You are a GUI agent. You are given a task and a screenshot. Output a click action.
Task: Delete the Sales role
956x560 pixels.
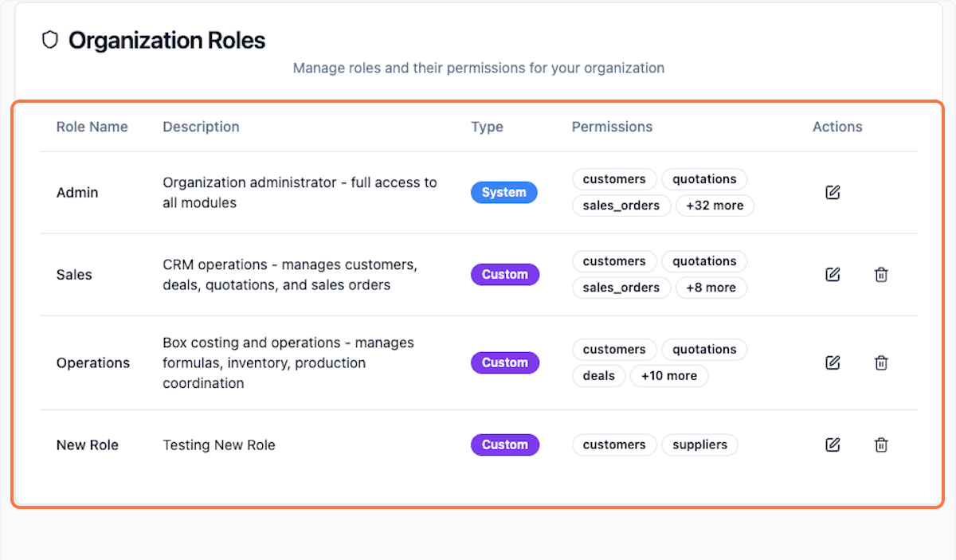881,274
